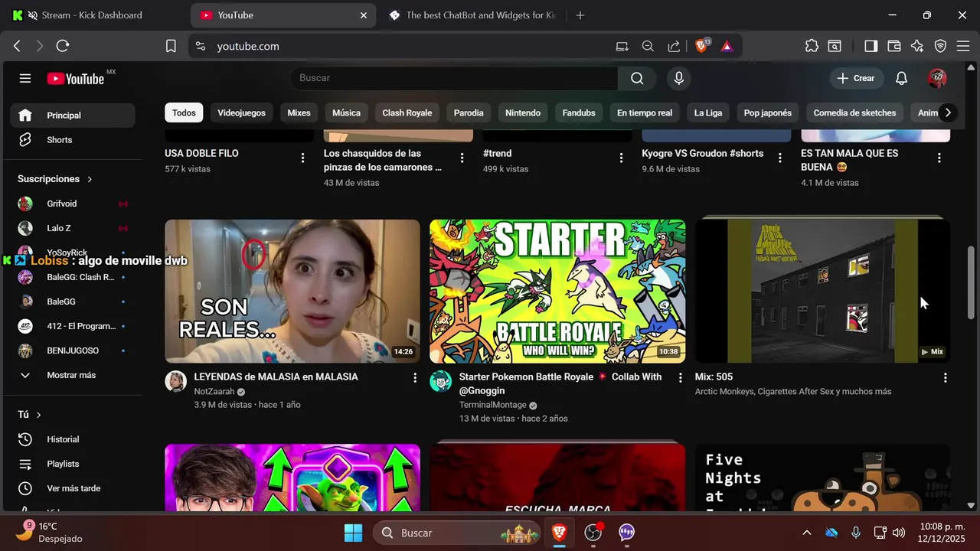Expand the Suscripciones section chevron
This screenshot has width=980, height=551.
90,179
